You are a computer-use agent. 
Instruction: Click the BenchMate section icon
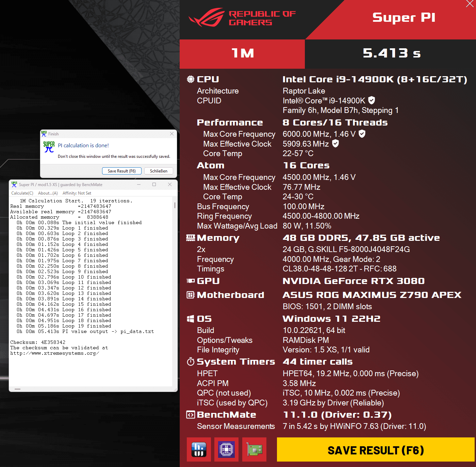191,415
